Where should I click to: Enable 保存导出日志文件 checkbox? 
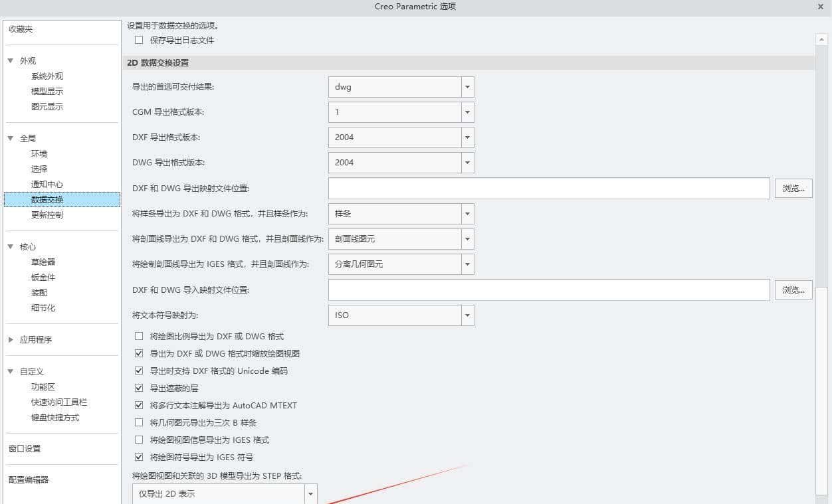click(139, 40)
